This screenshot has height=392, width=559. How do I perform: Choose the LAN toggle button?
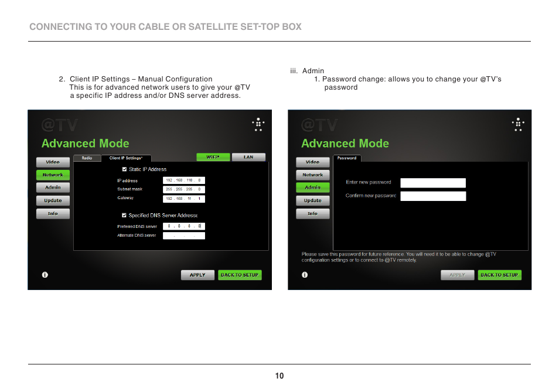point(248,157)
